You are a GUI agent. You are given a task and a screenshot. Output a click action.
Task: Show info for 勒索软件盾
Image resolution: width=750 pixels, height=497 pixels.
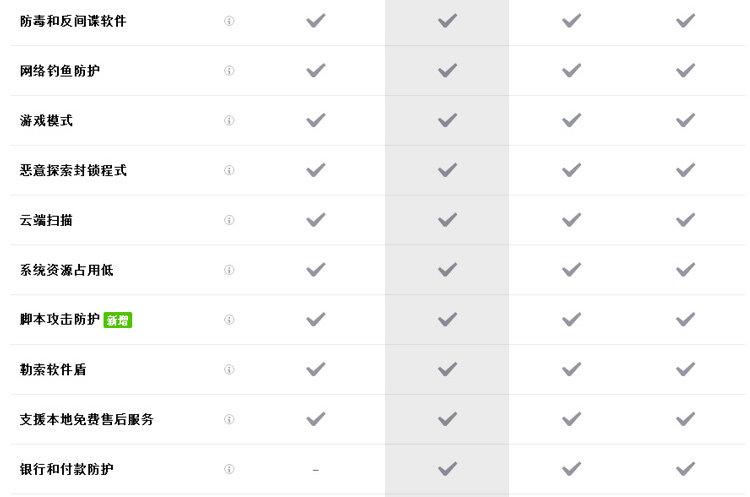pos(229,369)
